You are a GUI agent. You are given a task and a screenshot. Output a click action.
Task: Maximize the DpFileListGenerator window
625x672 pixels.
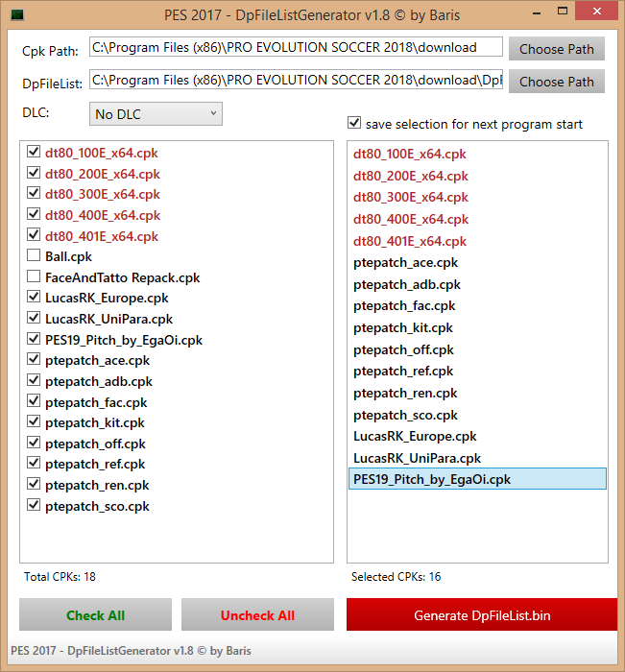tap(563, 12)
